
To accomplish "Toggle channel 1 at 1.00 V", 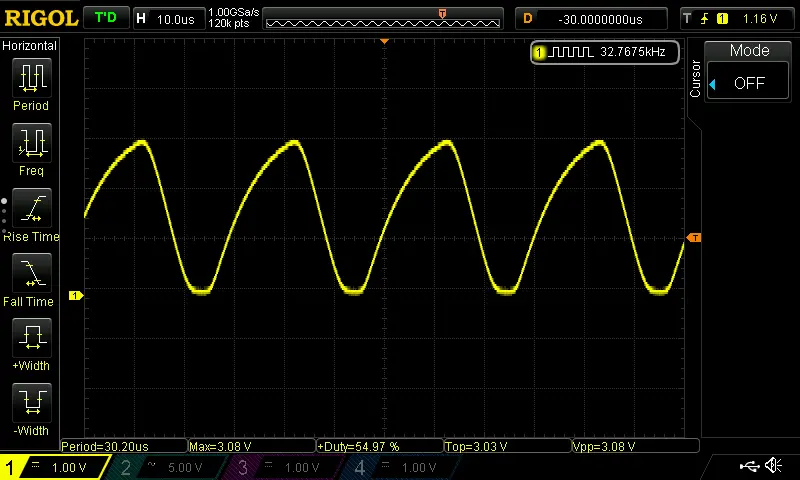I will tap(55, 467).
